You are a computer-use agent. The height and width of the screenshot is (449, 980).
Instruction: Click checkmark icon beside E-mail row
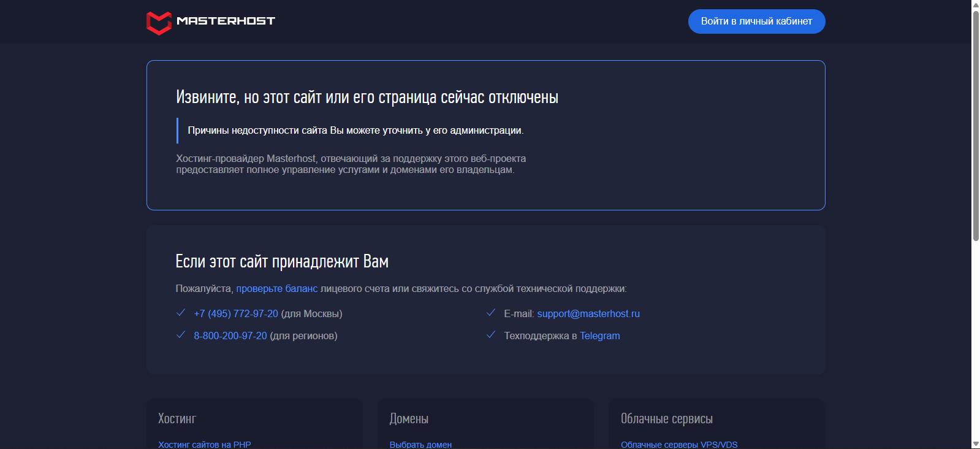491,313
